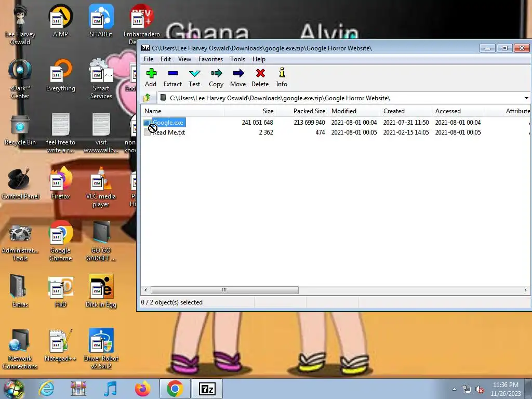Viewport: 532px width, 399px height.
Task: Sort by Modified column header
Action: pos(354,111)
